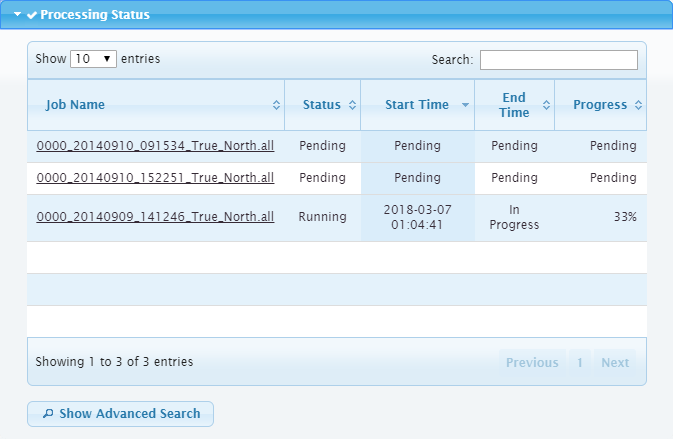Click the End Time sort icon
Image resolution: width=673 pixels, height=439 pixels.
point(546,105)
